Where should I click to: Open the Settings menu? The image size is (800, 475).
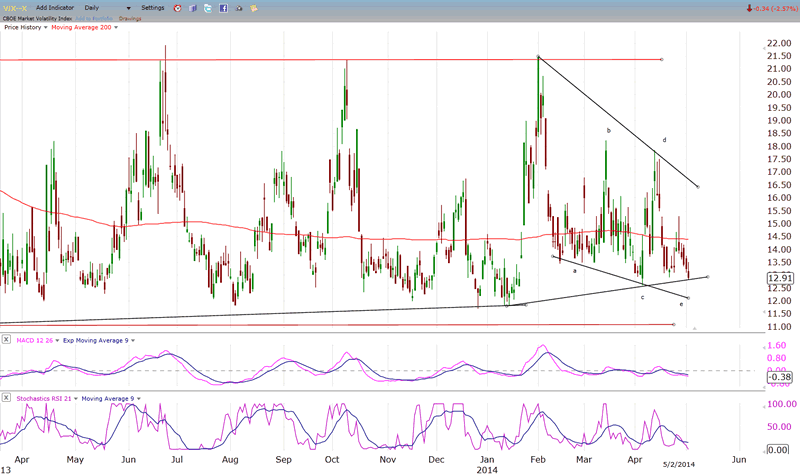(153, 7)
